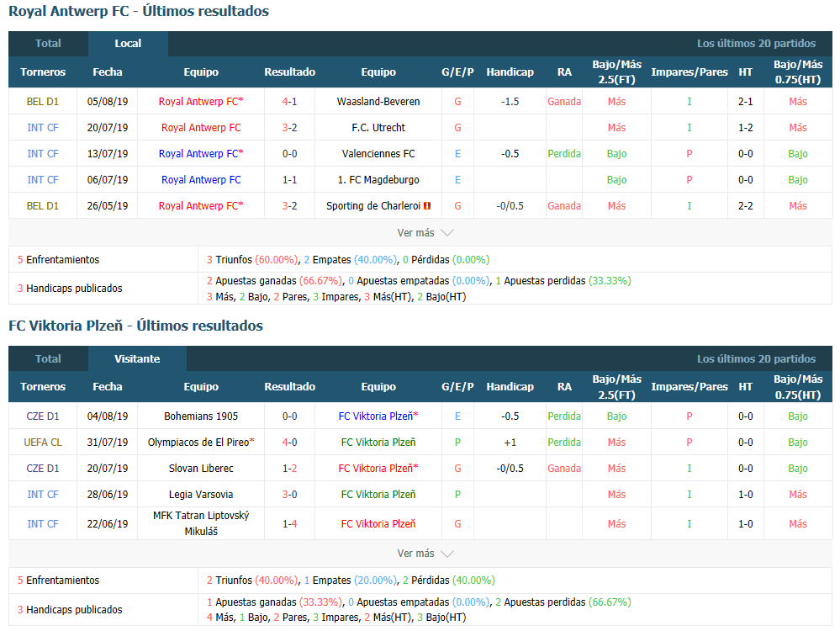Click Los últimos 20 partidos in Plzeň section
The image size is (840, 631).
coord(757,358)
